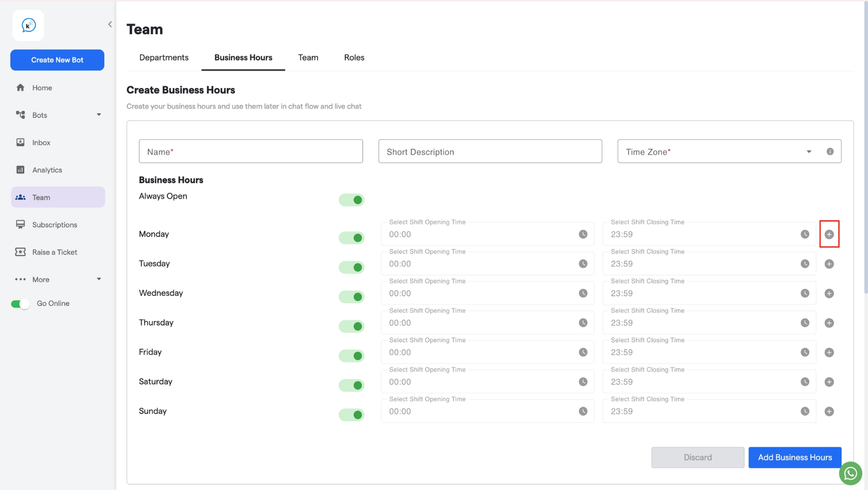The width and height of the screenshot is (868, 490).
Task: Toggle the Always Open switch
Action: point(351,200)
